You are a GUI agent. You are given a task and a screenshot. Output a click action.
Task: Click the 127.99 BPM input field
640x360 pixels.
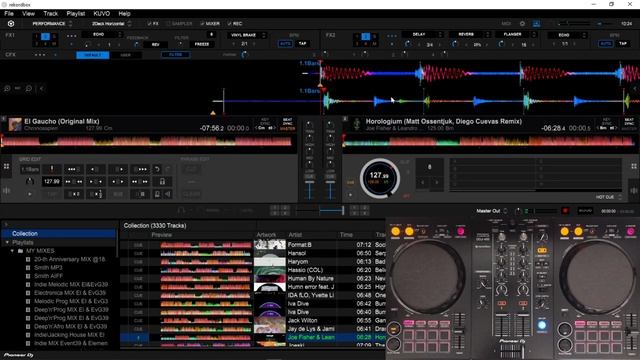coord(52,182)
